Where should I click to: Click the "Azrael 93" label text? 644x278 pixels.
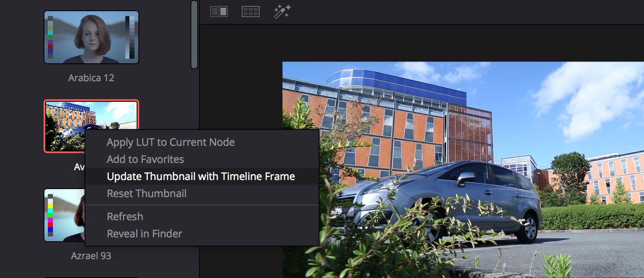(91, 256)
